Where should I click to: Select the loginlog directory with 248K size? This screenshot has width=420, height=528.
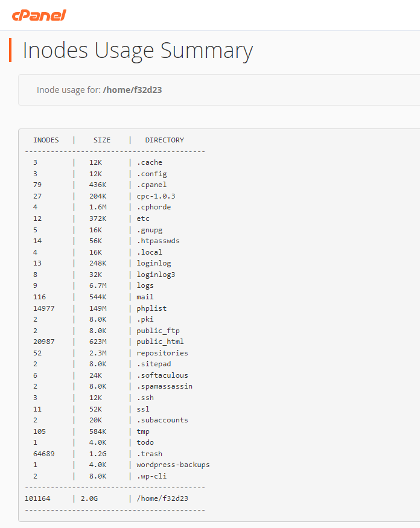pyautogui.click(x=154, y=263)
